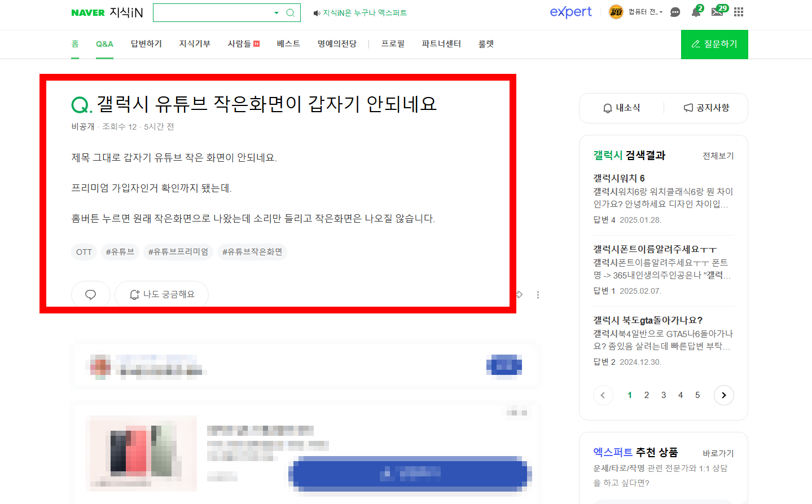
Task: Open the apps grid menu icon
Action: click(x=739, y=12)
